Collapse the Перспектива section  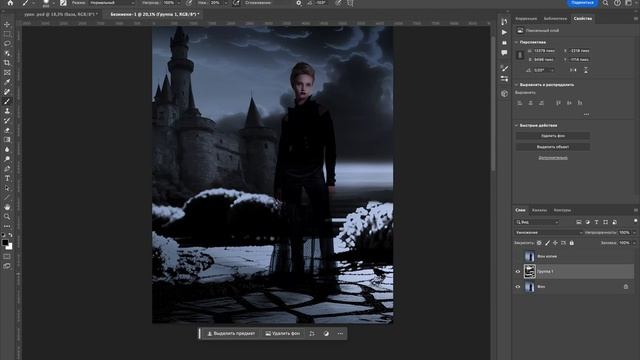(516, 42)
